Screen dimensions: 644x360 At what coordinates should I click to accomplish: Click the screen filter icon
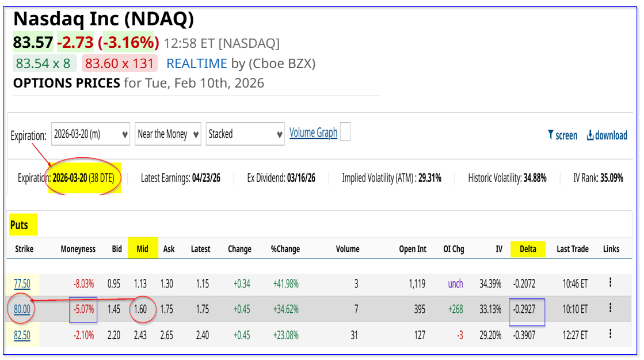(x=551, y=135)
